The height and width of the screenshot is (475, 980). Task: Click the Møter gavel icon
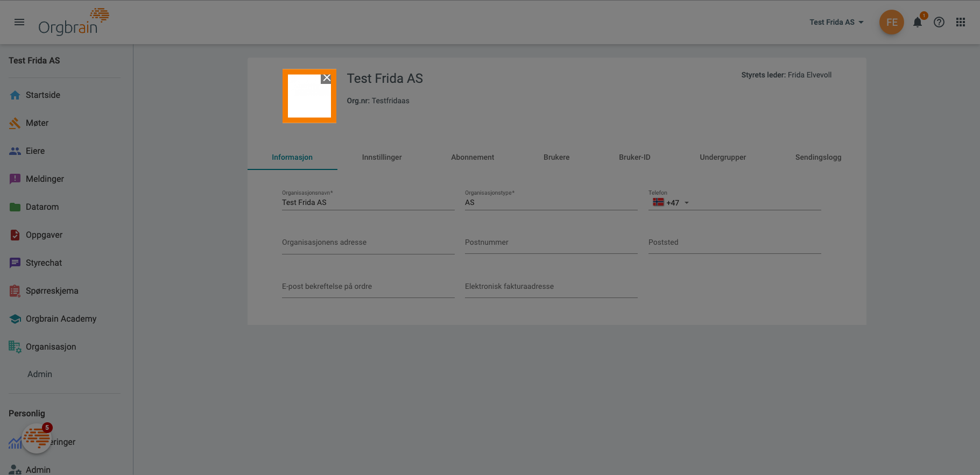[x=15, y=123]
